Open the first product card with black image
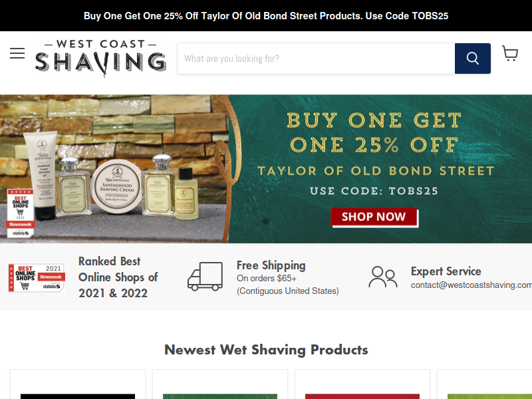Viewport: 532px width, 399px height. click(x=78, y=384)
